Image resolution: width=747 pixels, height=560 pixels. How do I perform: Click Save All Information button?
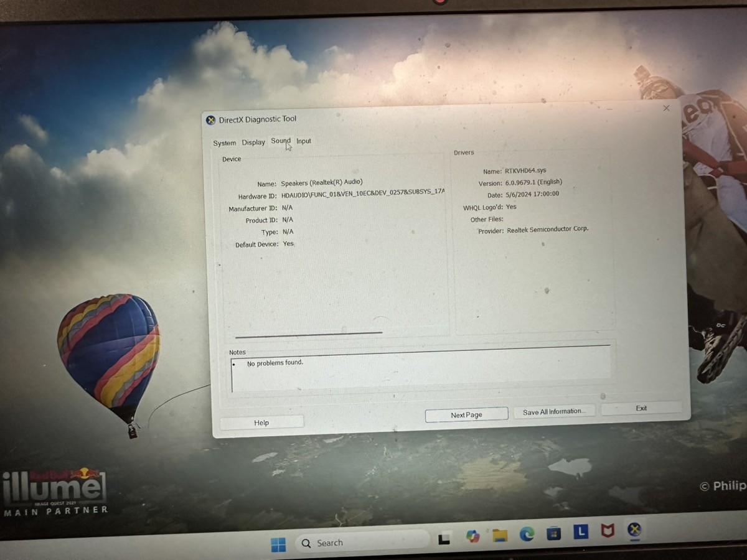click(x=553, y=412)
